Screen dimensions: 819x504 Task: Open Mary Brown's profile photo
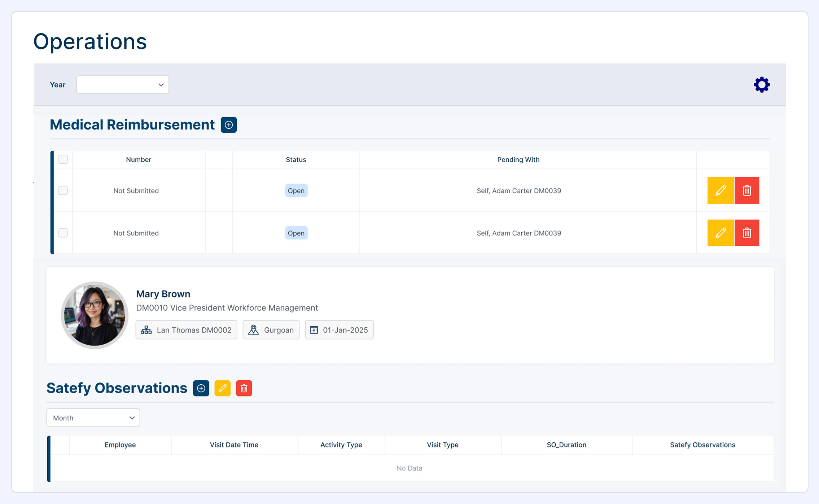click(x=95, y=315)
